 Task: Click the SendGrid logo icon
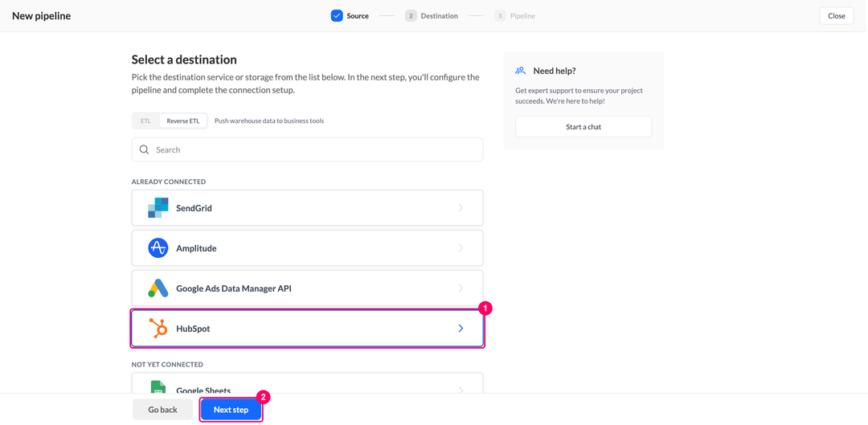(158, 208)
